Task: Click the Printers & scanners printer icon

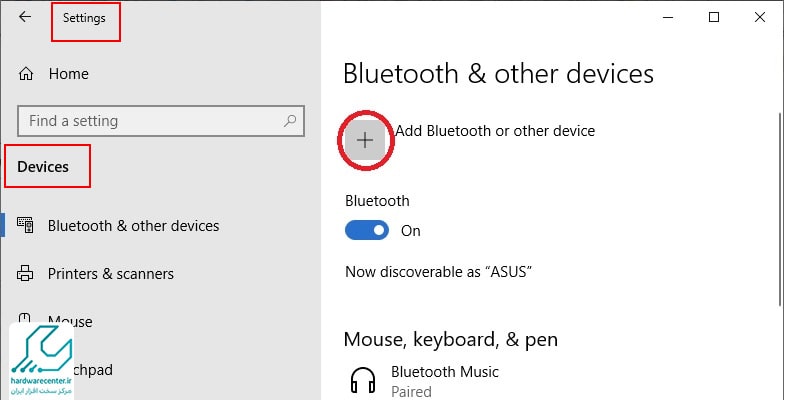Action: pos(26,273)
